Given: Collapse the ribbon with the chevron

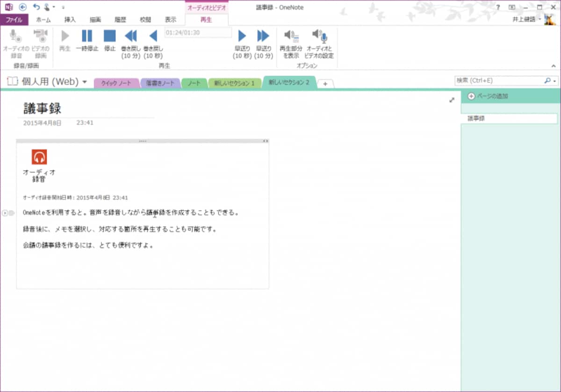Looking at the screenshot, I should [x=554, y=66].
